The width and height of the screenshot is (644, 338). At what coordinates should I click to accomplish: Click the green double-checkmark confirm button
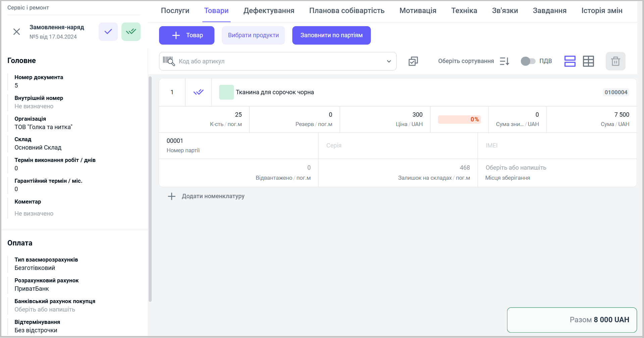coord(131,32)
